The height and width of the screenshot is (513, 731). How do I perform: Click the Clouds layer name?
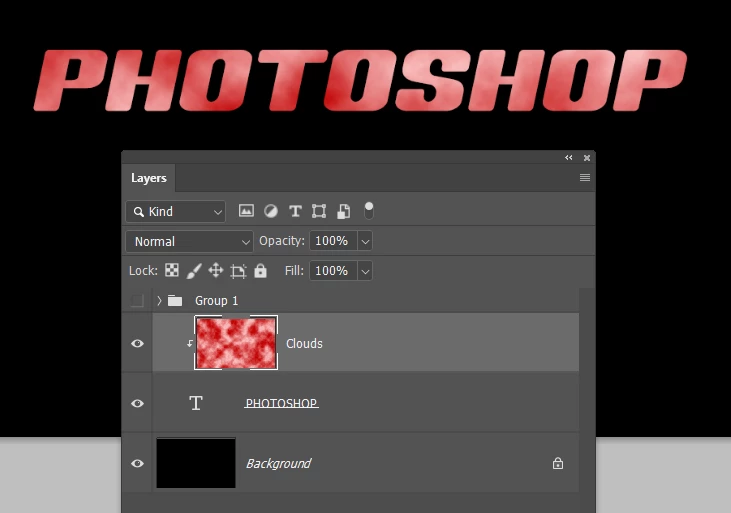pyautogui.click(x=304, y=344)
